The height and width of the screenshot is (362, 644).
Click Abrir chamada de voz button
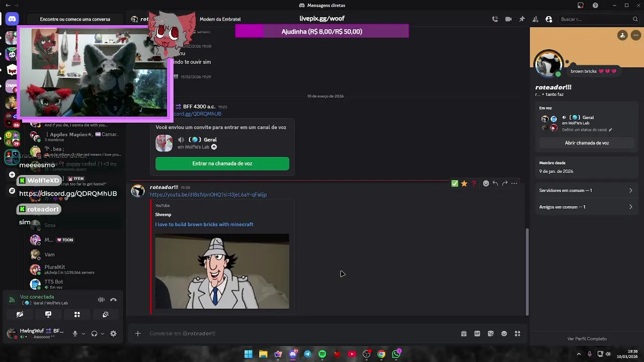(587, 143)
